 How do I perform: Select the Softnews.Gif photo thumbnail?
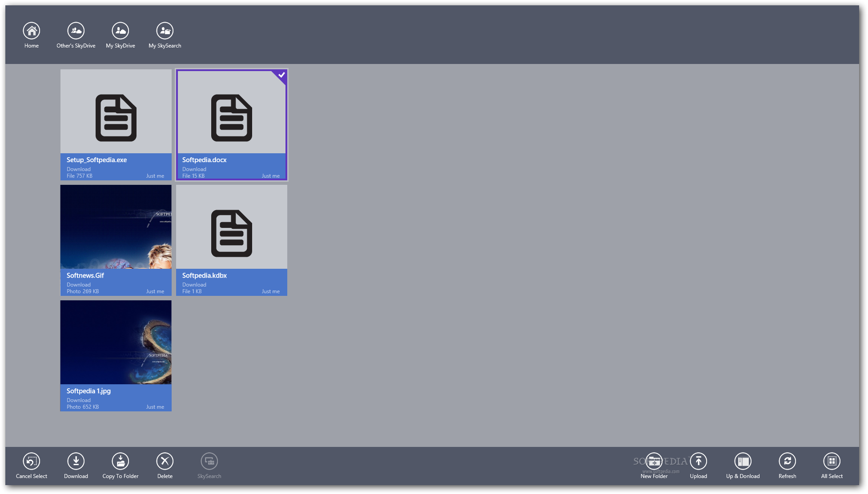[116, 227]
